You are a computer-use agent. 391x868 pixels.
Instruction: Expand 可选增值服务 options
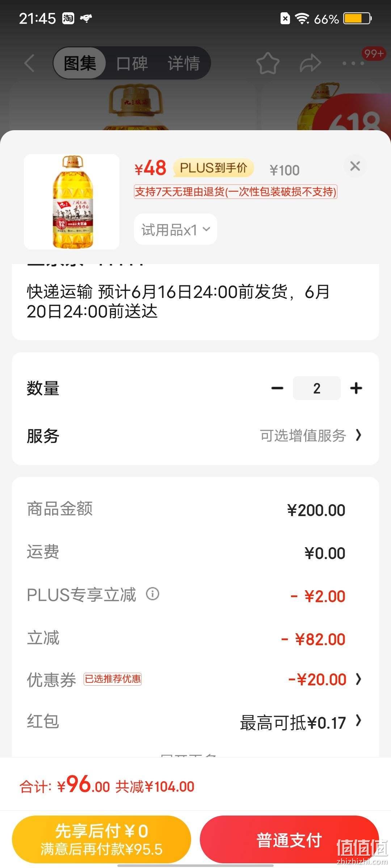pos(311,435)
